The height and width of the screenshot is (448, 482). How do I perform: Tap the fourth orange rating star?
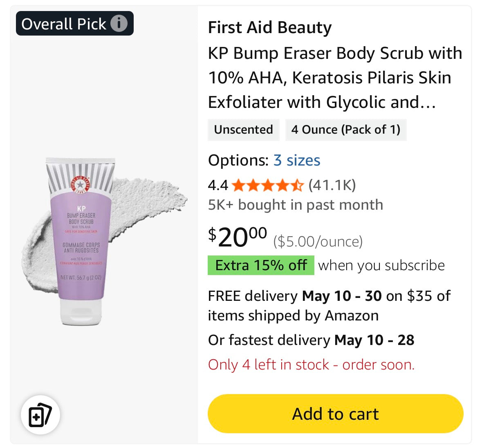[283, 186]
